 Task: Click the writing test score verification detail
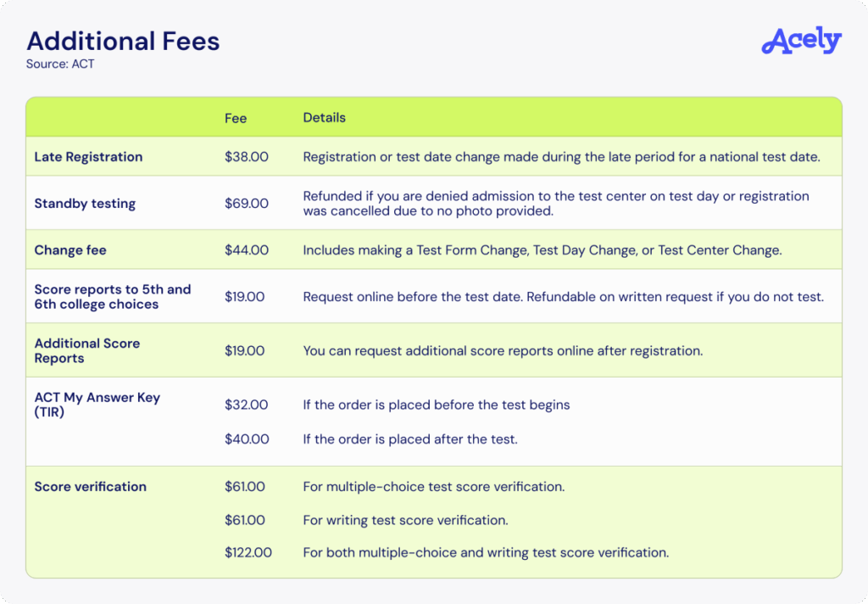click(x=405, y=520)
